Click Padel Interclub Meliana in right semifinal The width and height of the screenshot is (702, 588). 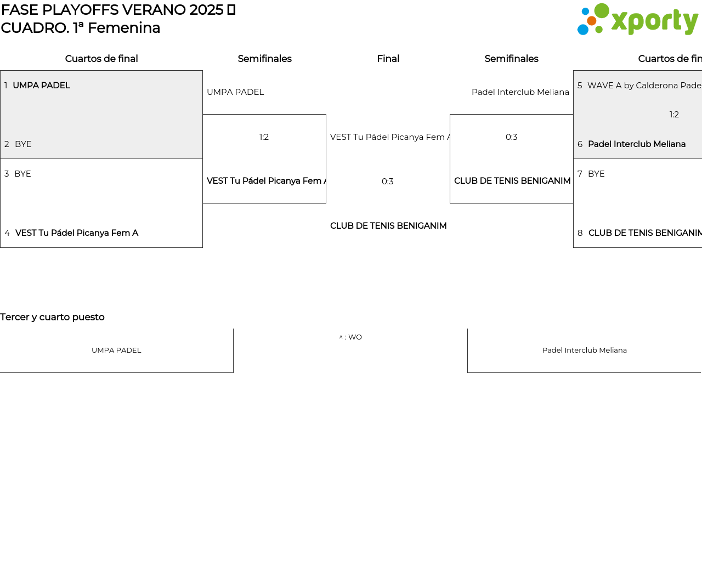coord(520,92)
